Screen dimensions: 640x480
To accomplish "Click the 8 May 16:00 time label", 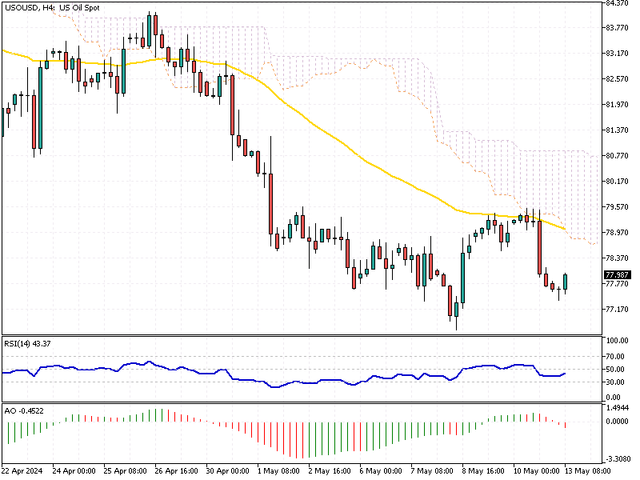I will (483, 471).
